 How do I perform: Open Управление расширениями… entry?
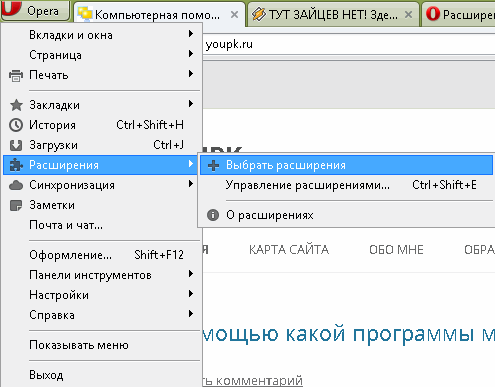pos(347,185)
